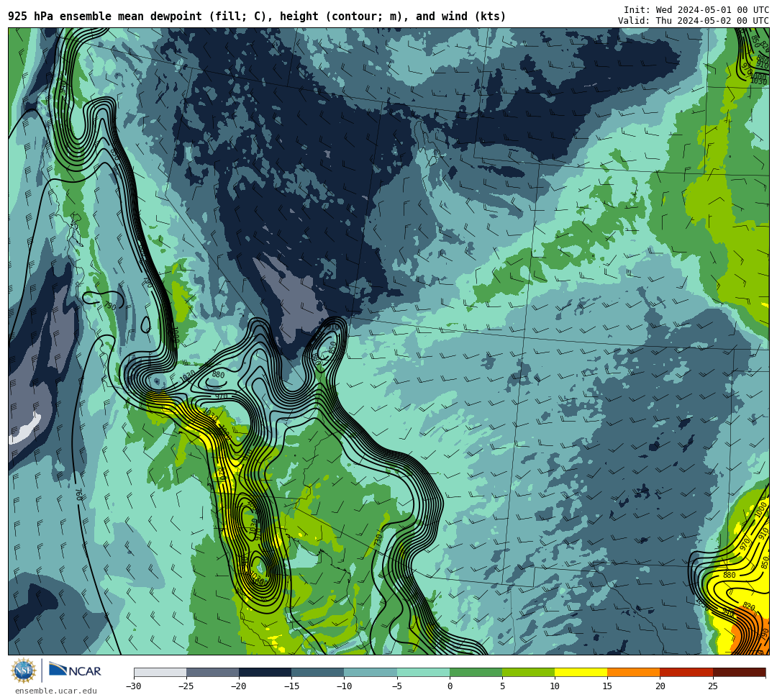Select the mint -5 to 0 colorbar segment

tap(423, 672)
